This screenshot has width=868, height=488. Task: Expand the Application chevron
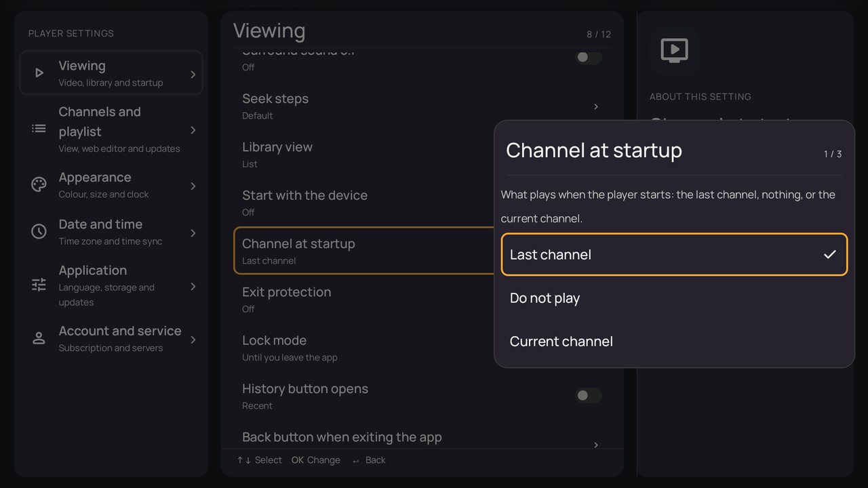pos(193,287)
